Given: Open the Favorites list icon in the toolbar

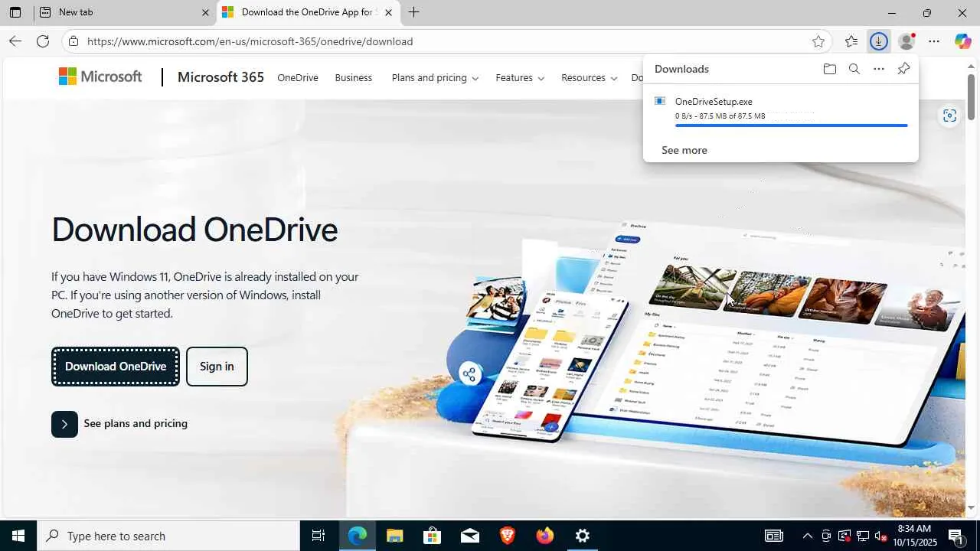Looking at the screenshot, I should (851, 41).
